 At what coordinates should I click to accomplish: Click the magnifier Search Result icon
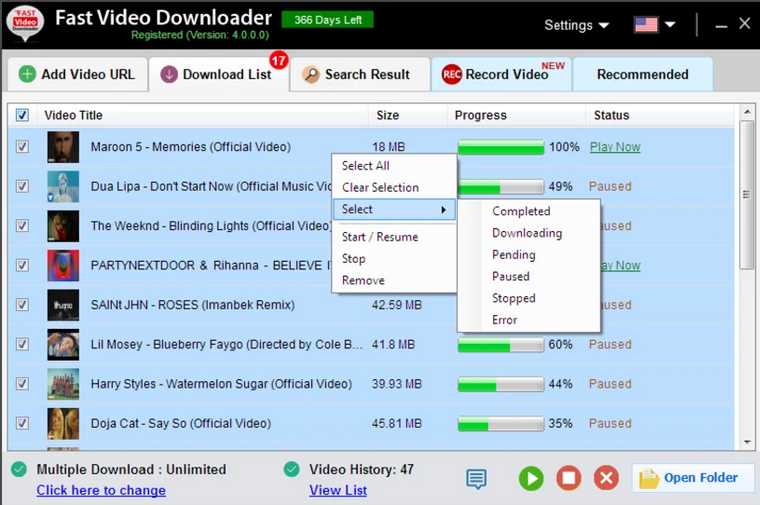tap(311, 74)
